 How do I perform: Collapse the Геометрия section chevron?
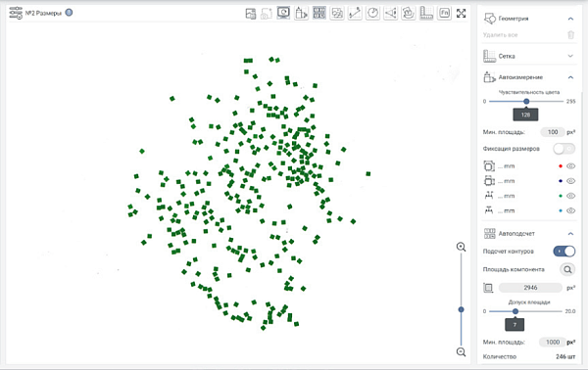(x=570, y=19)
